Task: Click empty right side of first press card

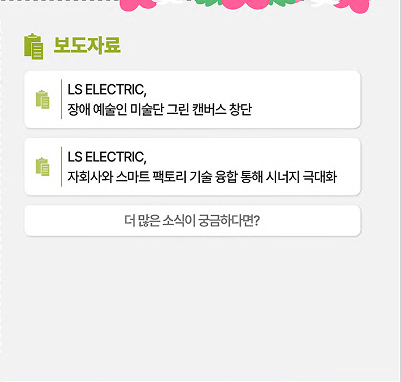Action: click(307, 99)
